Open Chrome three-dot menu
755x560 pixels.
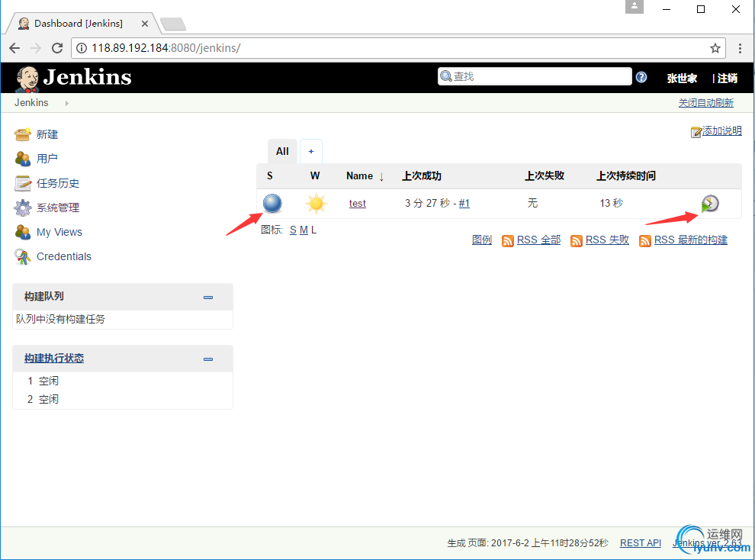tap(740, 48)
